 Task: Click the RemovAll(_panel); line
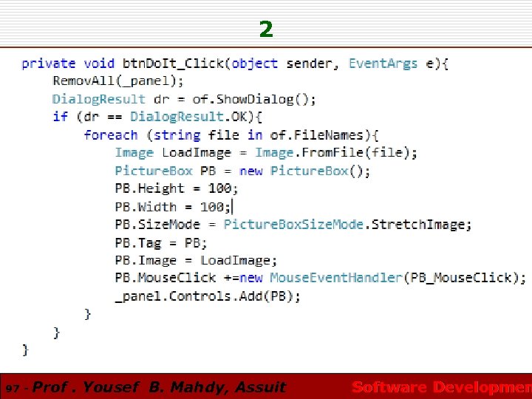point(118,81)
